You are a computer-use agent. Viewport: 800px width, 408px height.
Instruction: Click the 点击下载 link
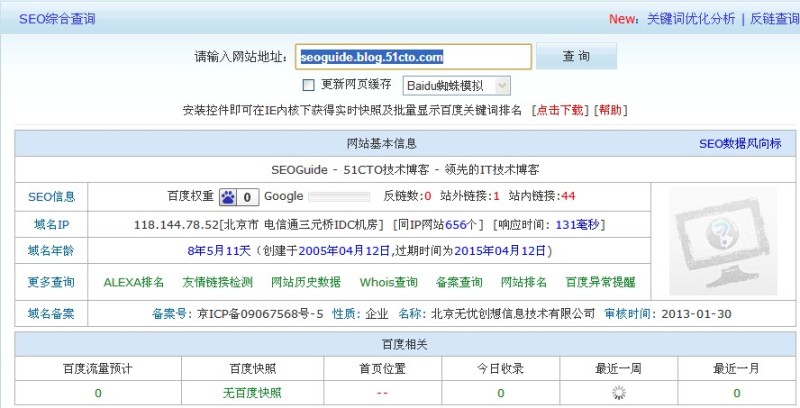[x=560, y=110]
